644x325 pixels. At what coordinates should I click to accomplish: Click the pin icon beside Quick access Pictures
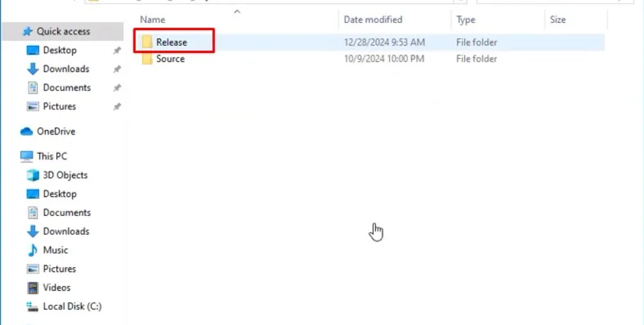pos(117,107)
